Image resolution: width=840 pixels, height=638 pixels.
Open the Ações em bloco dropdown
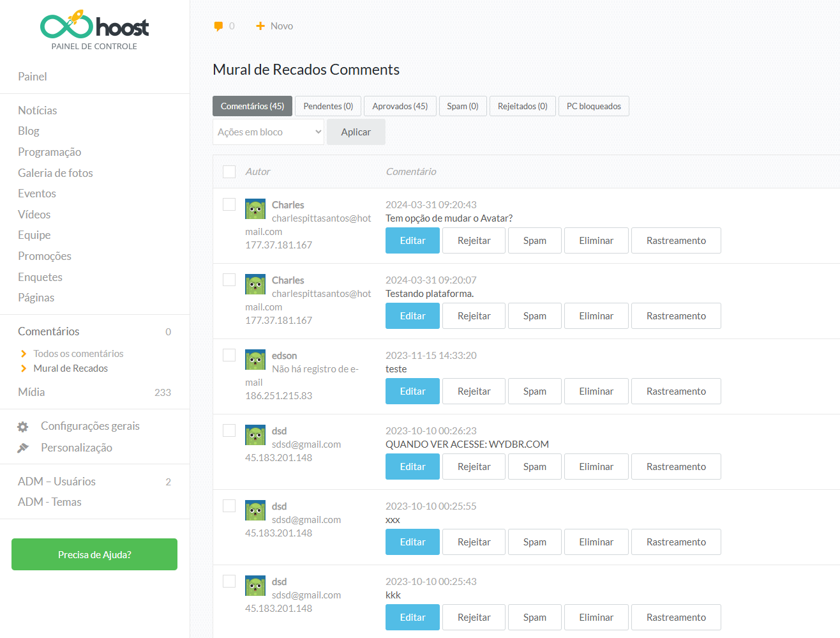(x=268, y=132)
